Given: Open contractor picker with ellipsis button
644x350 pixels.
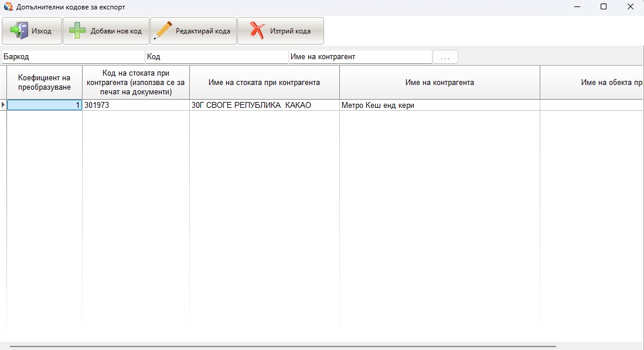Looking at the screenshot, I should pyautogui.click(x=445, y=57).
